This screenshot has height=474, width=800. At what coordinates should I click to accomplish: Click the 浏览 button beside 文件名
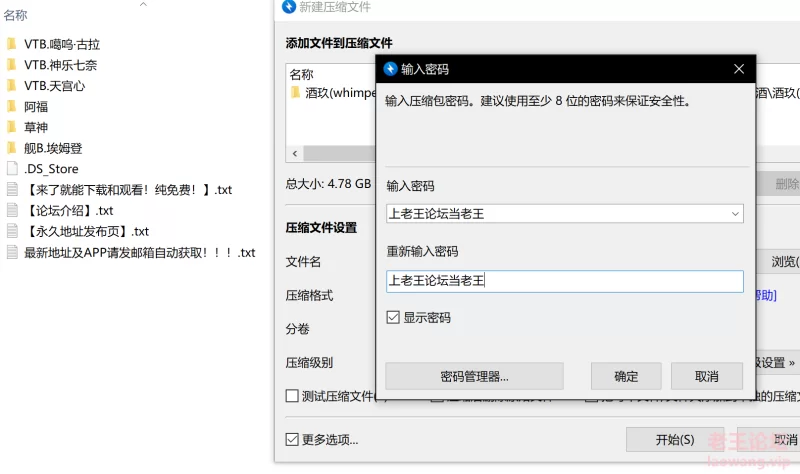pos(780,262)
